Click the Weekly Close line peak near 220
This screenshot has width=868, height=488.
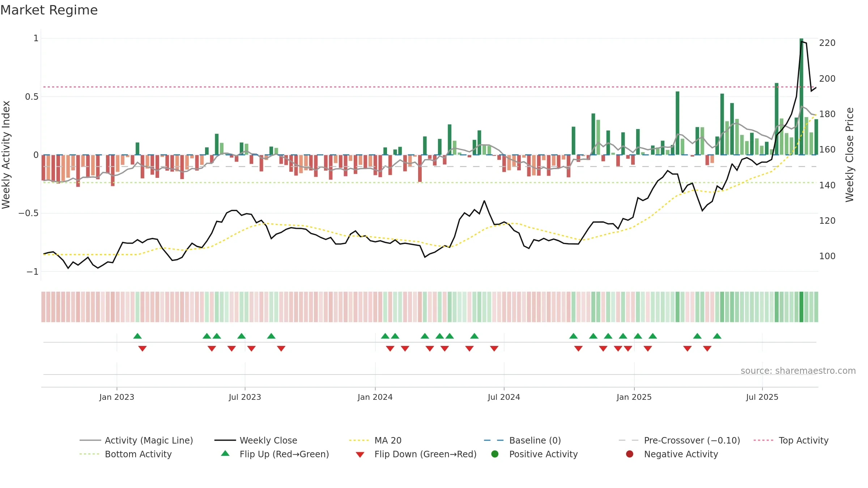point(802,42)
